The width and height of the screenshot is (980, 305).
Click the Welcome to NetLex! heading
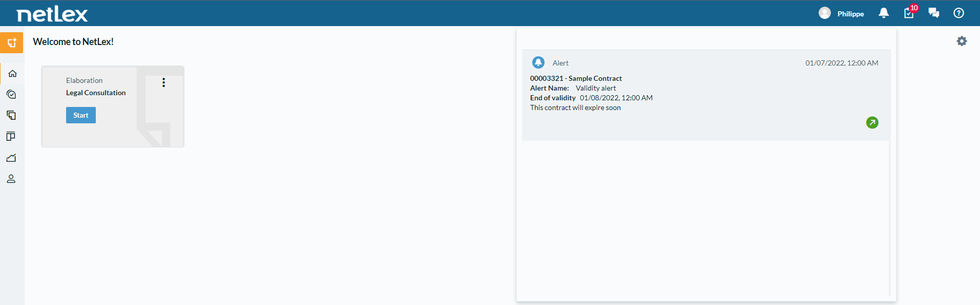73,42
